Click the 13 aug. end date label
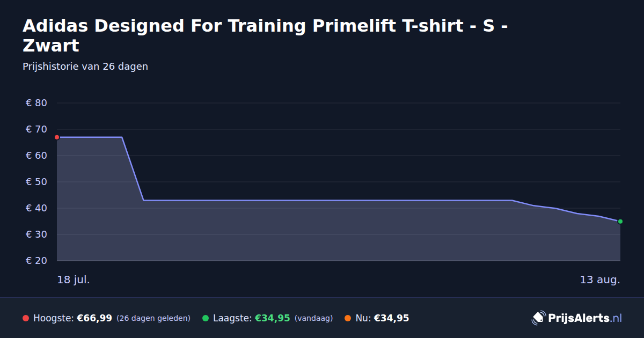Screen dimensions: 644x338 pyautogui.click(x=600, y=280)
